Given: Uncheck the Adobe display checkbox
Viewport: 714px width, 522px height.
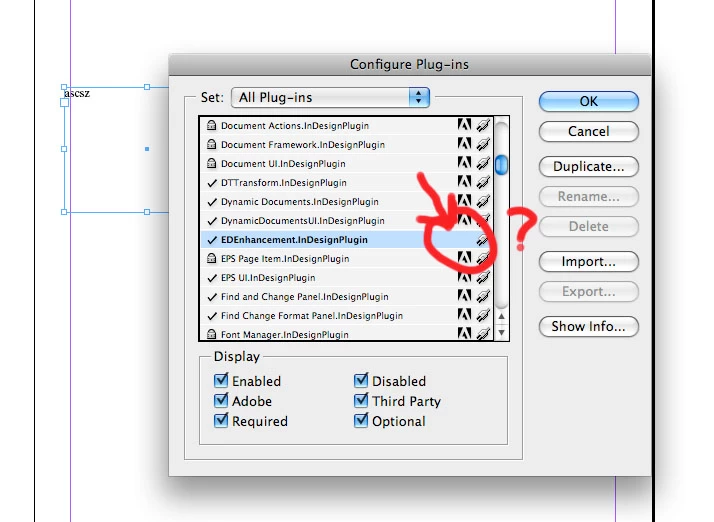Looking at the screenshot, I should [x=221, y=400].
